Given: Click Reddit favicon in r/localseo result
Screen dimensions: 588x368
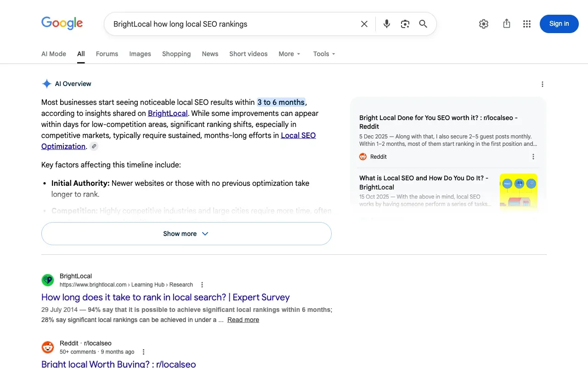Looking at the screenshot, I should (48, 347).
